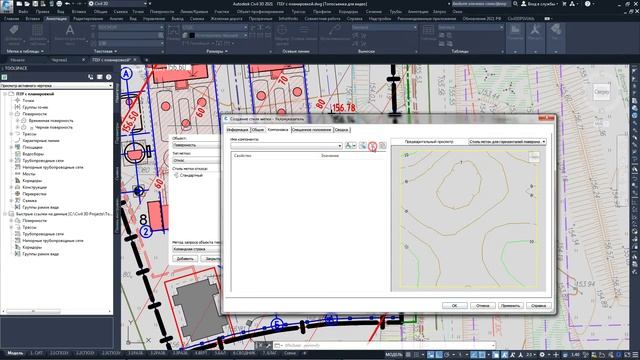Screen dimensions: 640x360
Task: Switch to the Информация tab
Action: [x=238, y=130]
